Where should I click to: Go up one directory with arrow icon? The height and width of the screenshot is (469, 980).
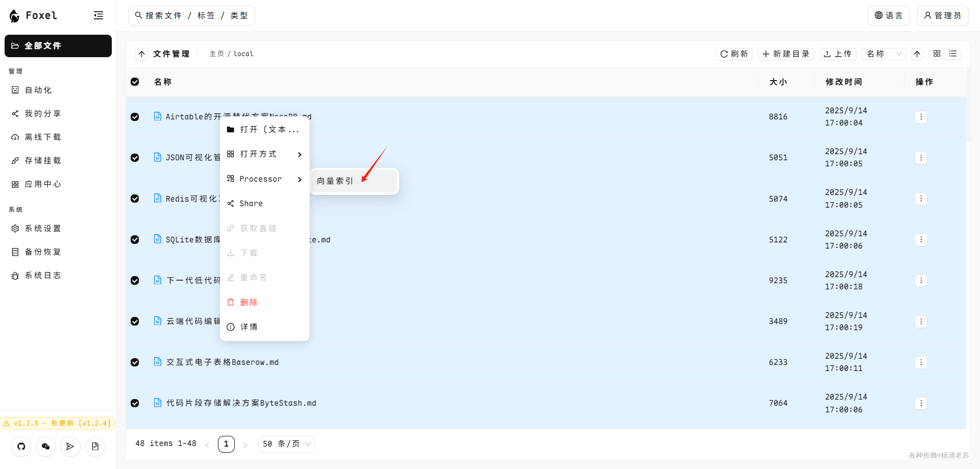pyautogui.click(x=142, y=54)
